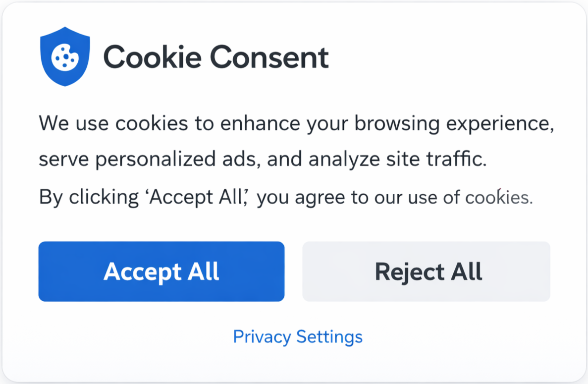Screen dimensions: 588x384
Task: Click the line starting "We use cookies"
Action: [x=296, y=123]
